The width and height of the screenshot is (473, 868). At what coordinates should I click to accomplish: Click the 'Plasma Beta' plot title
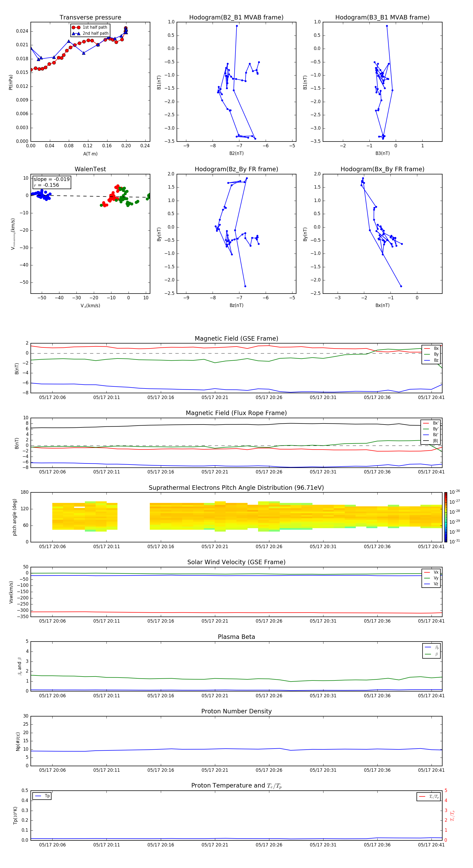tap(236, 637)
